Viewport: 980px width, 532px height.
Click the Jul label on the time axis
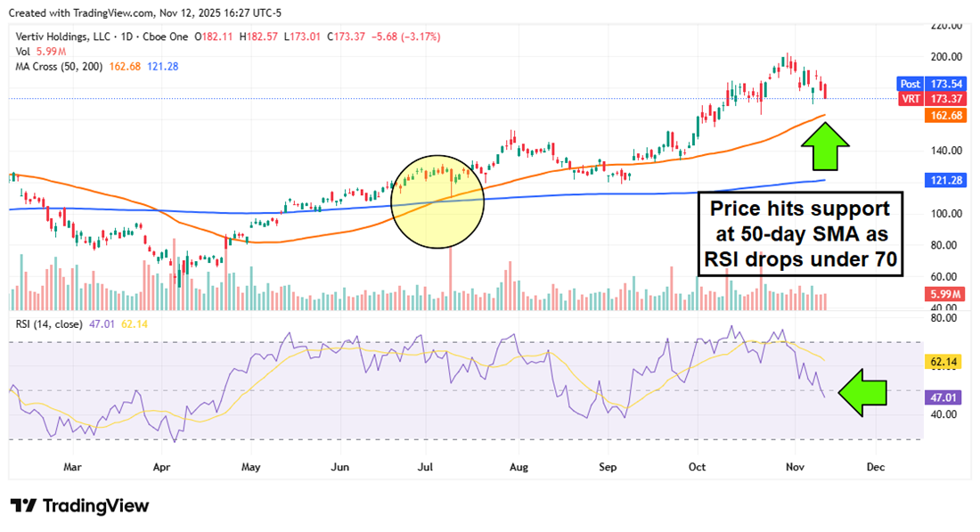pyautogui.click(x=426, y=465)
